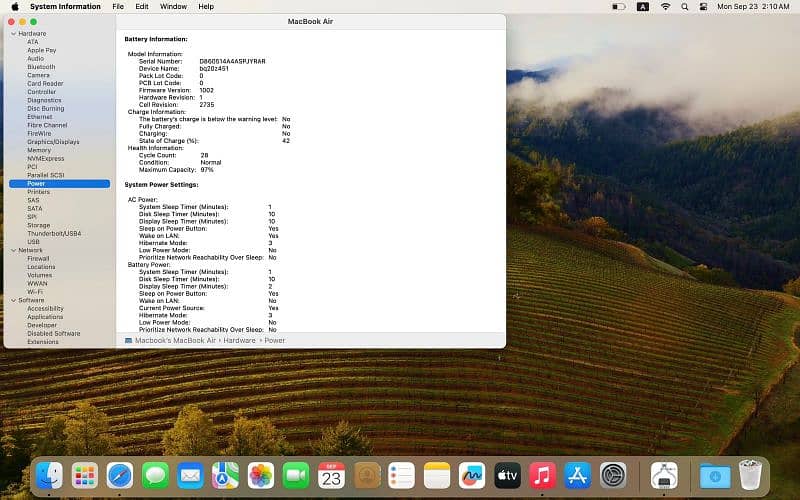Collapse the Software tree group
Viewport: 800px width, 500px height.
click(x=13, y=300)
